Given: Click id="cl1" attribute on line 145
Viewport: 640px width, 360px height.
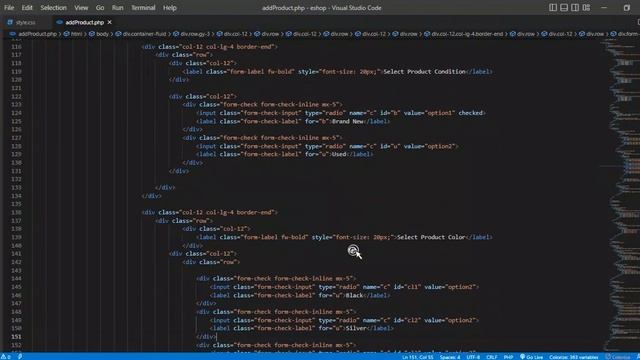Looking at the screenshot, I should (406, 287).
